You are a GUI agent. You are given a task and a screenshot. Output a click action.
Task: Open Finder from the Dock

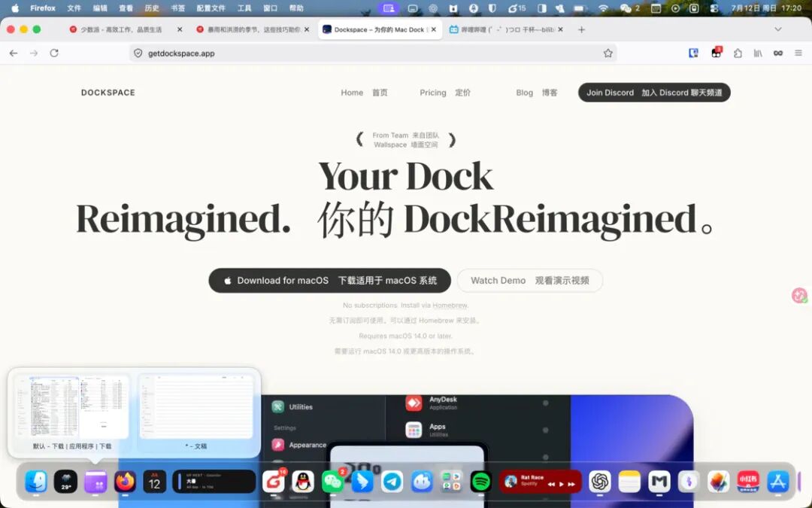[x=36, y=482]
